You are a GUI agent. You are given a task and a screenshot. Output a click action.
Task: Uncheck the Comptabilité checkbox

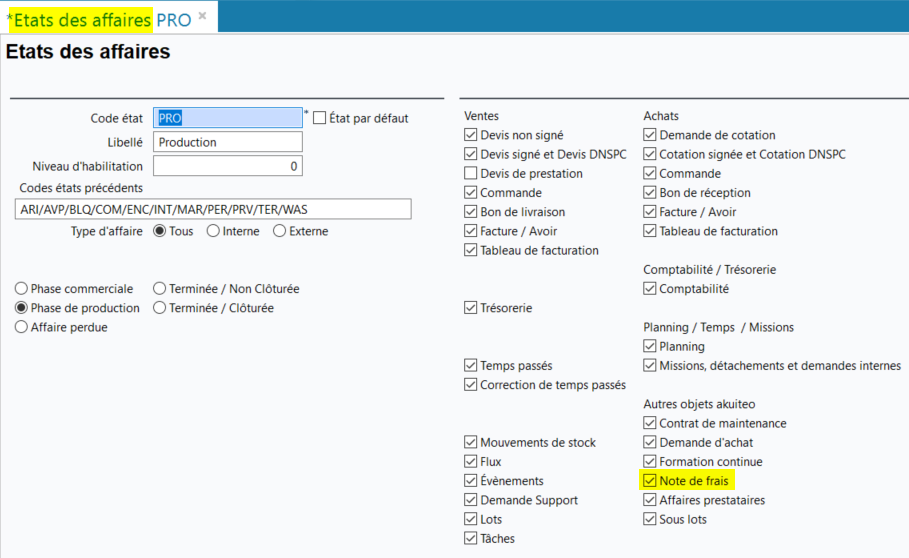point(650,289)
